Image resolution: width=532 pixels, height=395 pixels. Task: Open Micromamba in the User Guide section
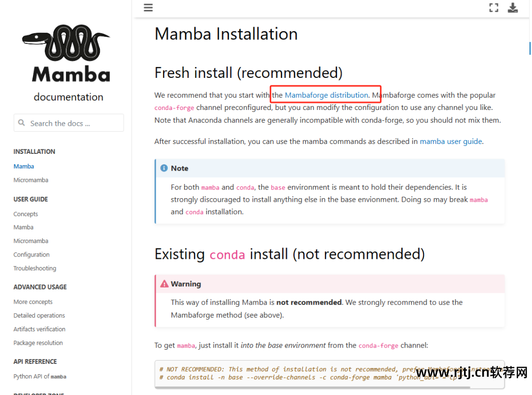pyautogui.click(x=31, y=241)
